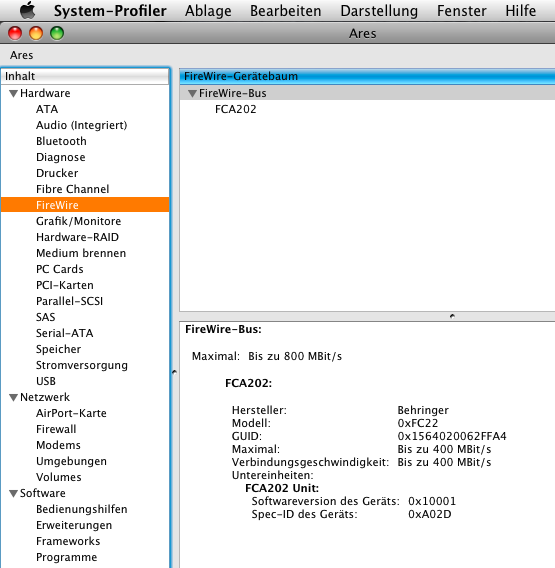The width and height of the screenshot is (555, 568).
Task: Click the FireWire-Gerätebaum column header
Action: 367,76
